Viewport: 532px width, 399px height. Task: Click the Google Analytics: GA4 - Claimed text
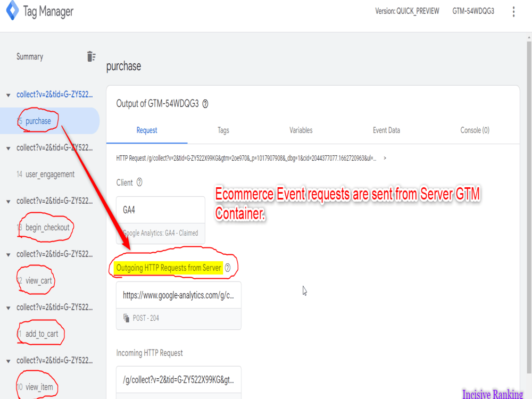tap(161, 233)
